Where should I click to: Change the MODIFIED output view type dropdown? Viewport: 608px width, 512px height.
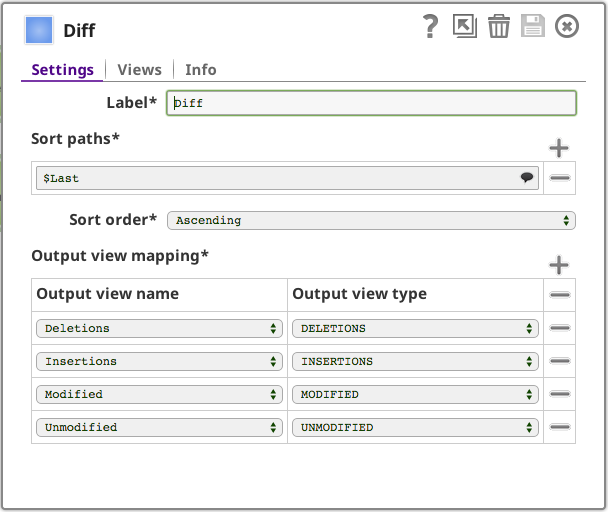click(x=415, y=394)
